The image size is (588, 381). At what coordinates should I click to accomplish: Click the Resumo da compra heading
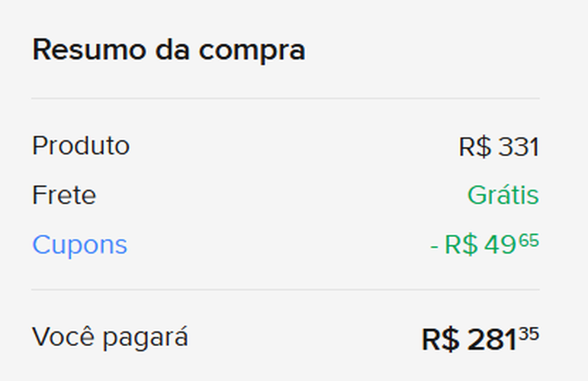tap(169, 50)
